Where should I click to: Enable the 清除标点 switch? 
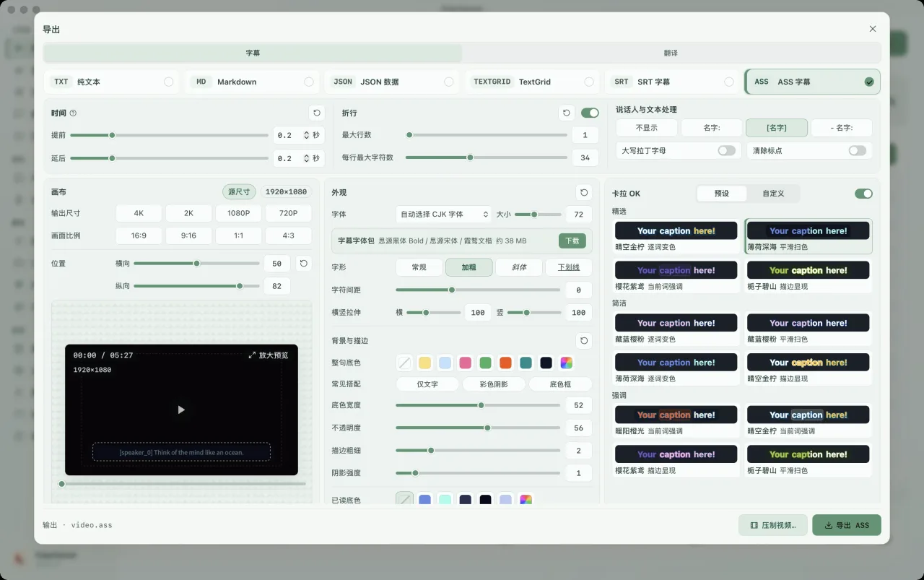[858, 150]
